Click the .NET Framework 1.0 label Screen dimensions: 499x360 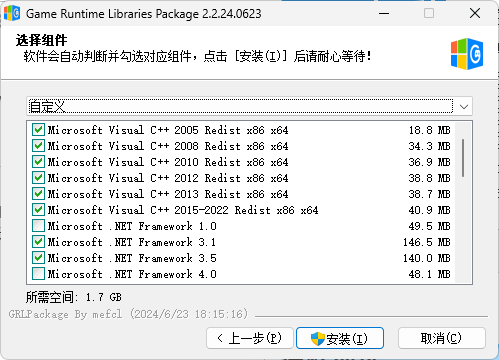point(132,226)
